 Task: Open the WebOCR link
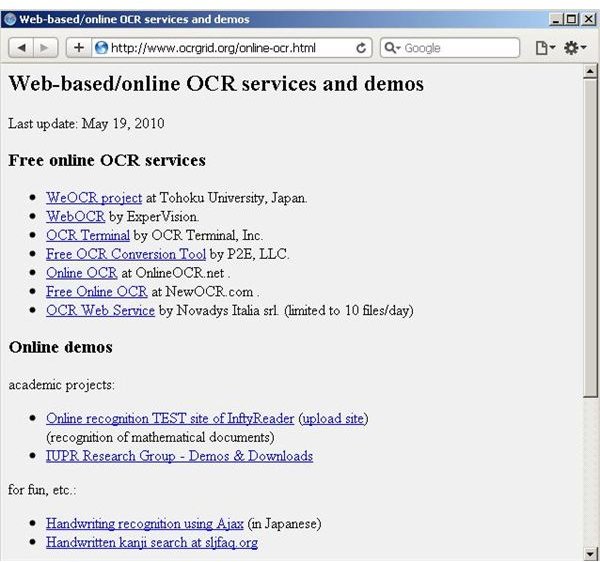(x=75, y=217)
